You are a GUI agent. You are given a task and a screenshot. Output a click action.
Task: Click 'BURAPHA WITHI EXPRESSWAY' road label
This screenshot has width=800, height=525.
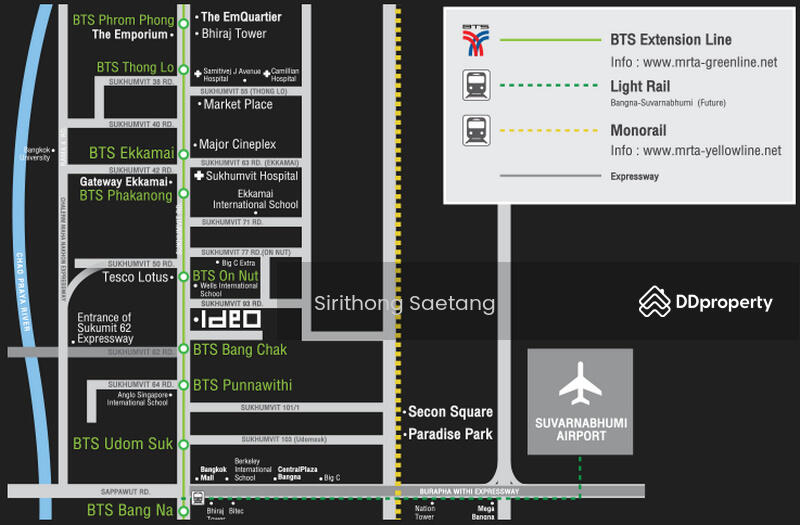469,491
